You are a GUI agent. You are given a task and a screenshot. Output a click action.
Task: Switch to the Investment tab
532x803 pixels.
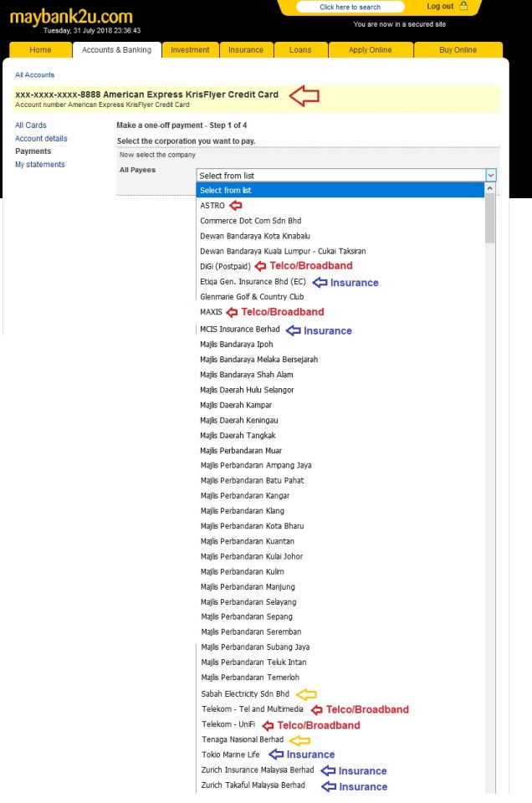pos(190,50)
